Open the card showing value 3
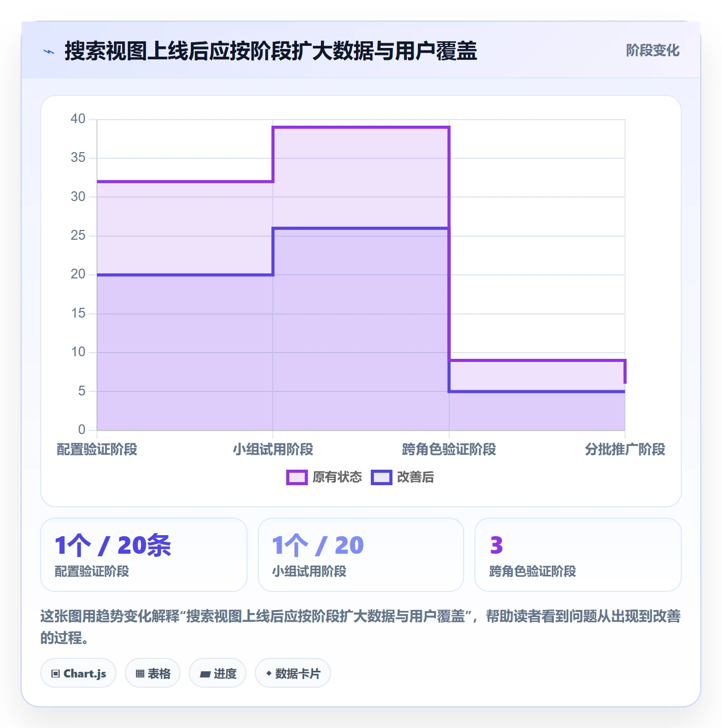This screenshot has width=722, height=728. click(x=578, y=555)
